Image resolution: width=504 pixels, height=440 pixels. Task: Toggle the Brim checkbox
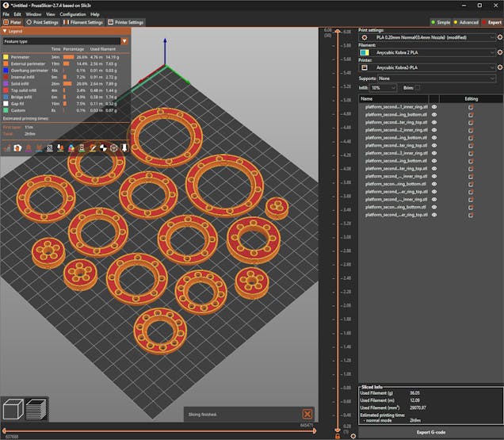(x=418, y=87)
